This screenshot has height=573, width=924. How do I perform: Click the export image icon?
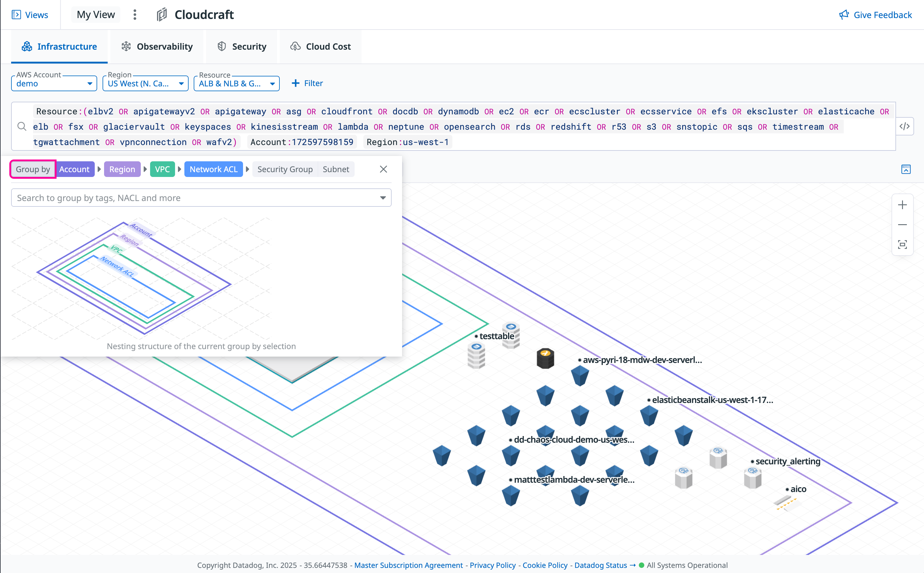(x=906, y=169)
